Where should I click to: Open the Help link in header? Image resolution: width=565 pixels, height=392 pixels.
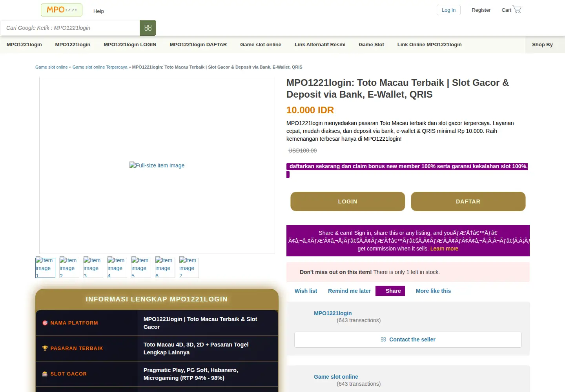[x=98, y=11]
